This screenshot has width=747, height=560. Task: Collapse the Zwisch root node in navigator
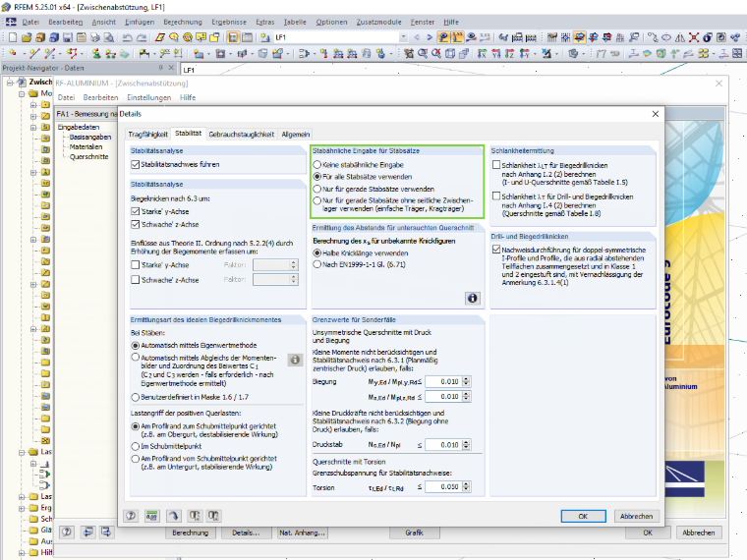coord(10,83)
